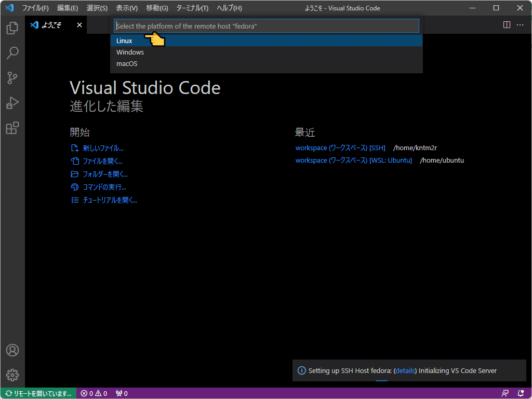The width and height of the screenshot is (532, 399).
Task: Open the Search view icon
Action: coord(12,53)
